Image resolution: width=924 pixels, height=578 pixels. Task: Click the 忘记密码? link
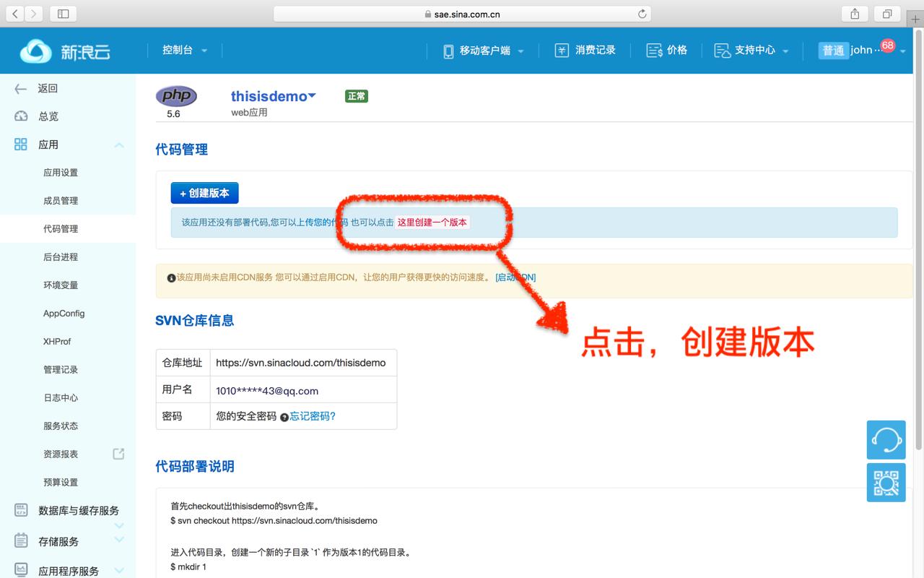point(313,416)
